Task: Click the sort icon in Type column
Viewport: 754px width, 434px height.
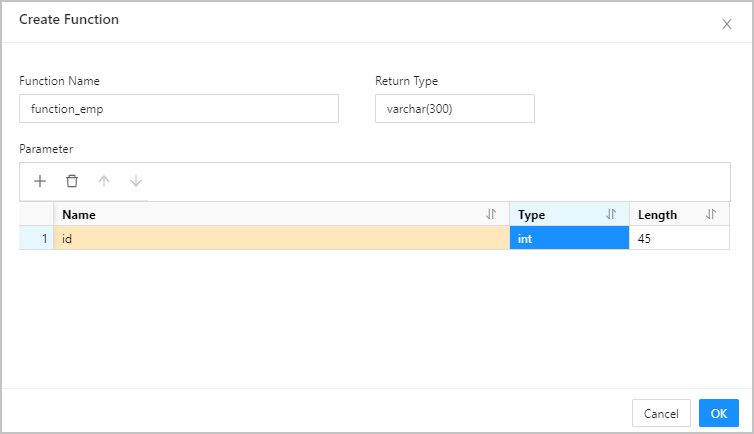Action: point(611,214)
